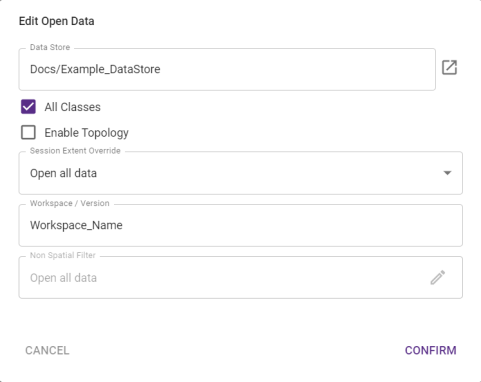481x382 pixels.
Task: Cancel the Edit Open Data dialog
Action: (x=47, y=350)
